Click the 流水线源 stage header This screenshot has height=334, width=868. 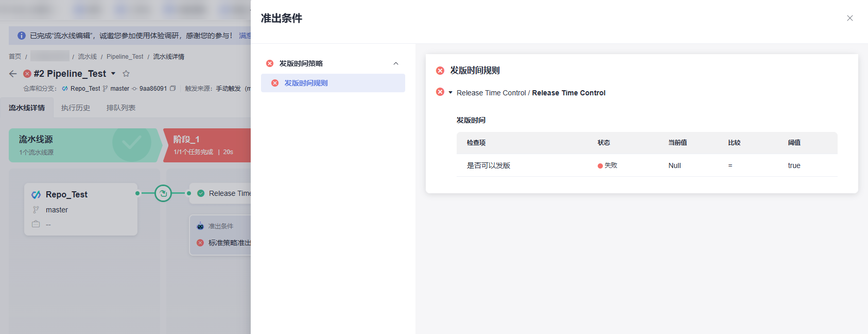point(85,145)
